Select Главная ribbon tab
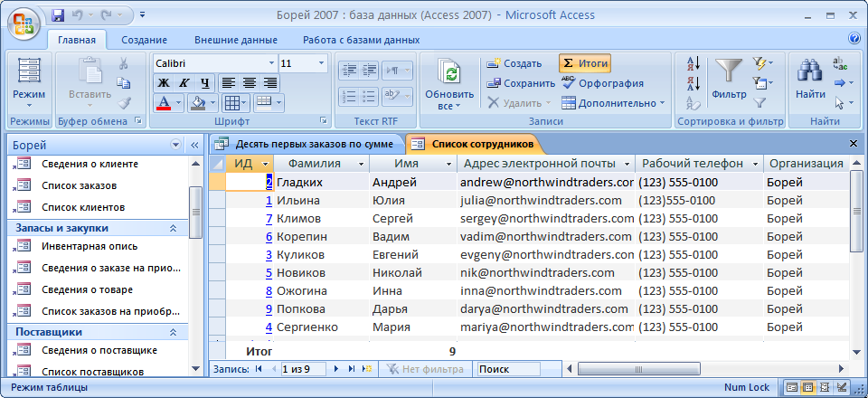The image size is (868, 398). pyautogui.click(x=76, y=40)
